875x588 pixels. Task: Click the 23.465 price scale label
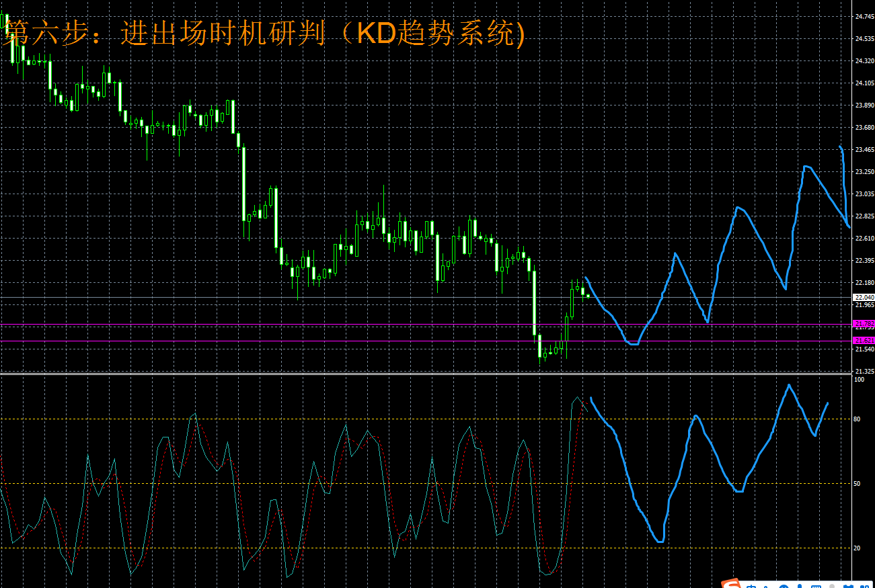pyautogui.click(x=863, y=150)
